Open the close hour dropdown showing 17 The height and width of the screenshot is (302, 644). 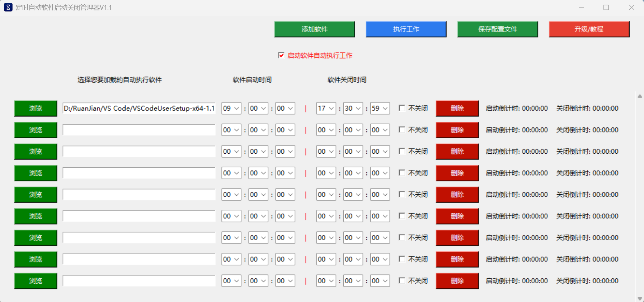pyautogui.click(x=326, y=108)
